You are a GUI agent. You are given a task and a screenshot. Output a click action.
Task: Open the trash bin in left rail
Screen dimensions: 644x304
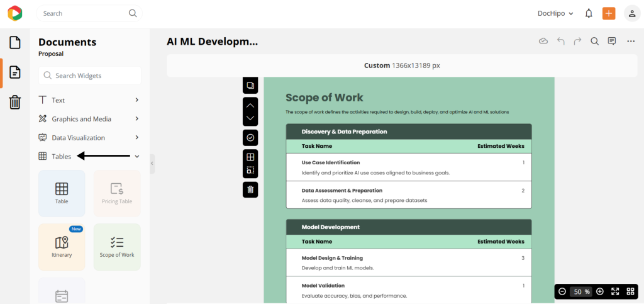[x=15, y=102]
